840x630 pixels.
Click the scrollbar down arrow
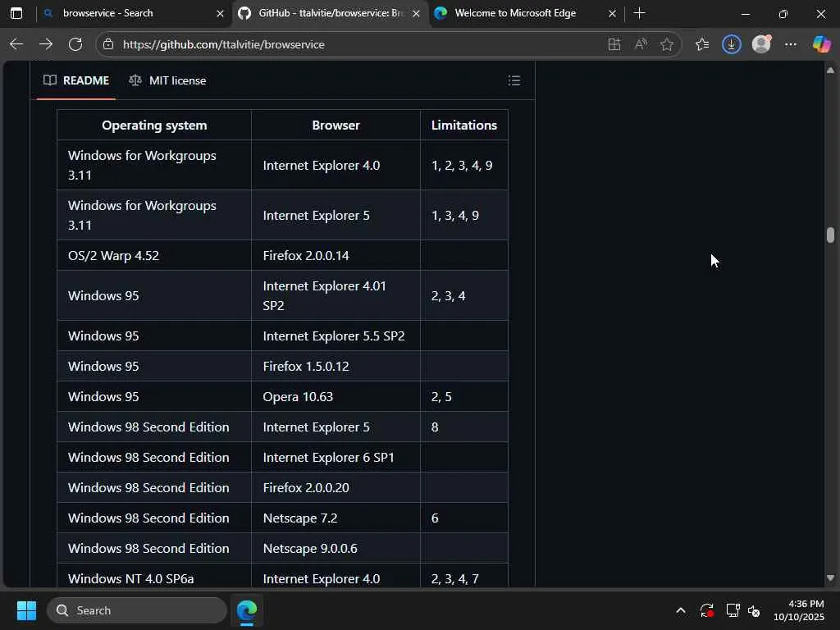pos(830,578)
